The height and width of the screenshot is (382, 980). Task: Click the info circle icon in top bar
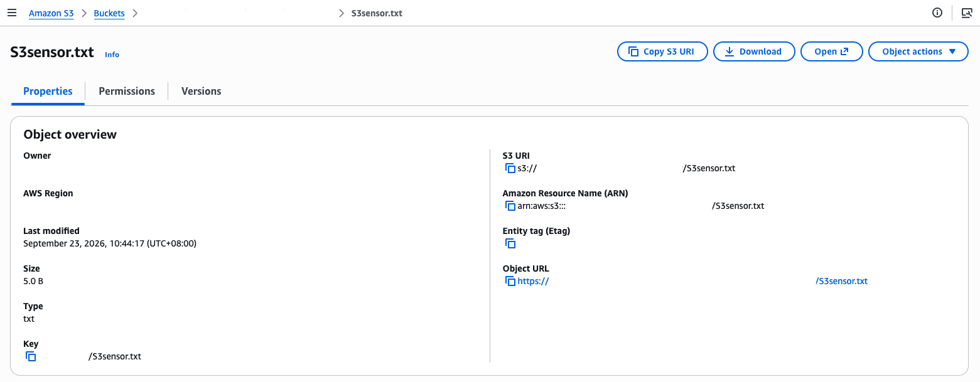tap(937, 13)
